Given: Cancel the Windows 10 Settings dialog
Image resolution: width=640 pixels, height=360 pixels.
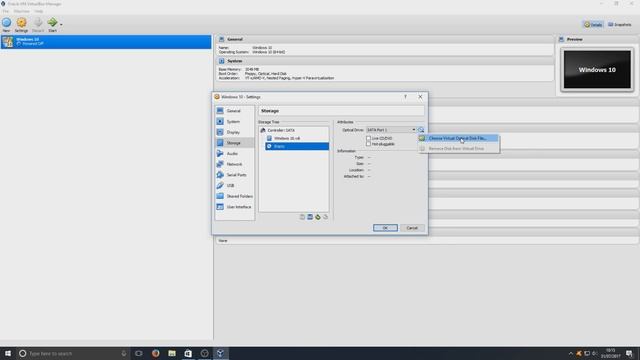Looking at the screenshot, I should click(x=412, y=228).
